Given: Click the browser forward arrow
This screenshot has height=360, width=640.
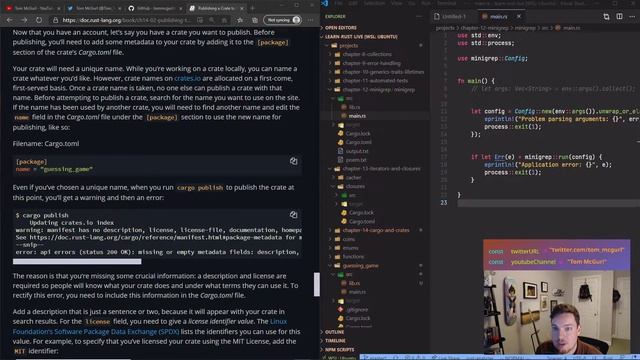Looking at the screenshot, I should coord(24,20).
